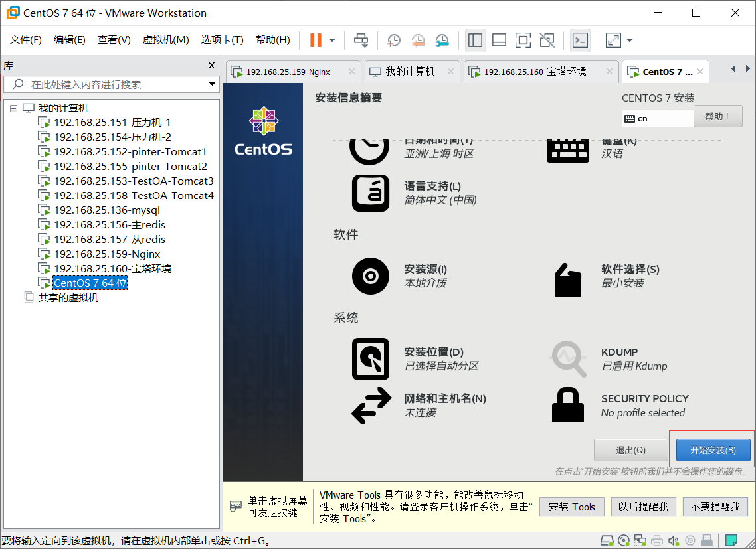
Task: Select 192.168.25.154-压力机-2 in the library tree
Action: pos(112,137)
